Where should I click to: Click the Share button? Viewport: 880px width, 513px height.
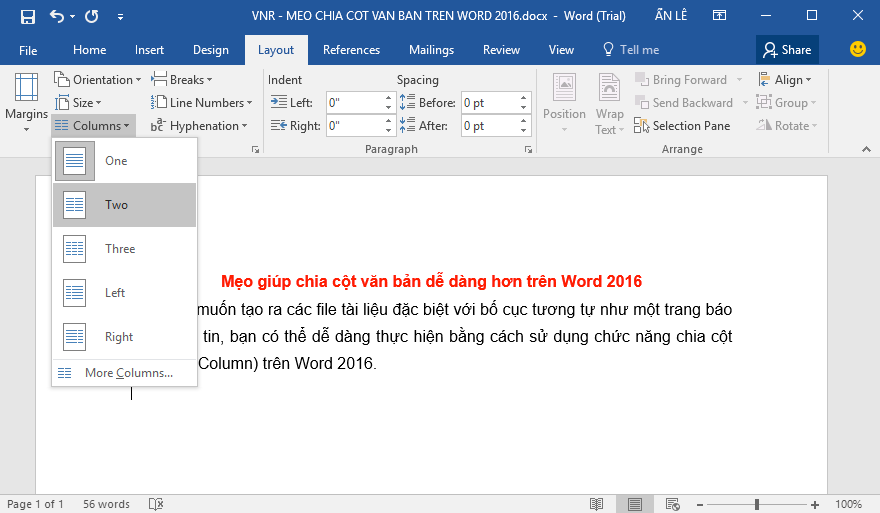click(x=787, y=50)
